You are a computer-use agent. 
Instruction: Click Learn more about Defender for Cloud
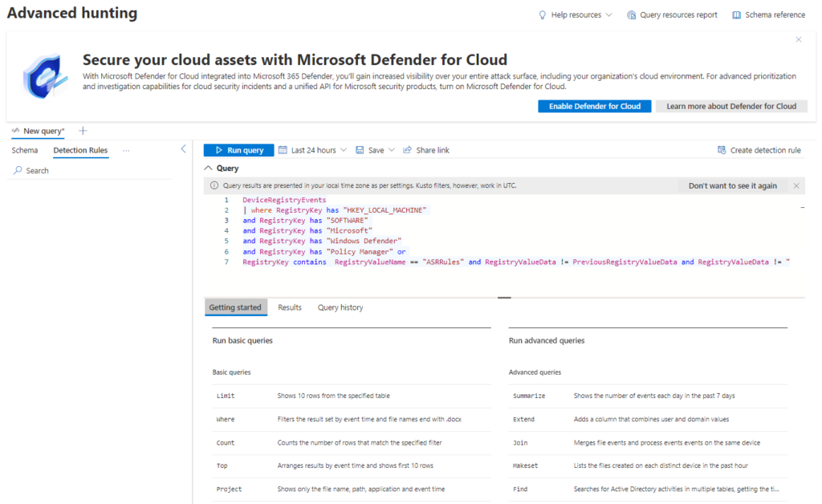[x=731, y=105]
